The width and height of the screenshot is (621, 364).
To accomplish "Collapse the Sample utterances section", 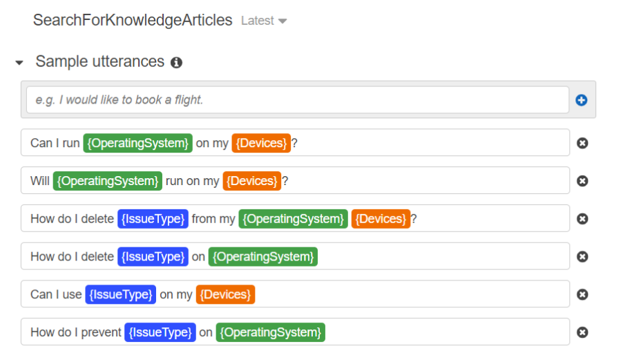I will tap(19, 62).
